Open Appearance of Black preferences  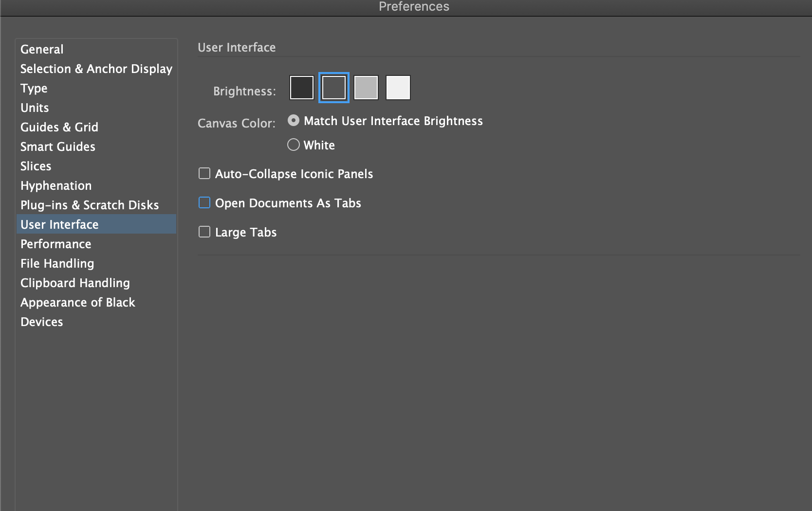click(x=77, y=302)
